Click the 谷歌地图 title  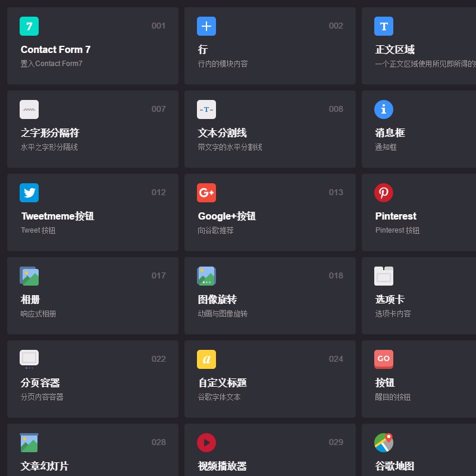[x=394, y=466]
